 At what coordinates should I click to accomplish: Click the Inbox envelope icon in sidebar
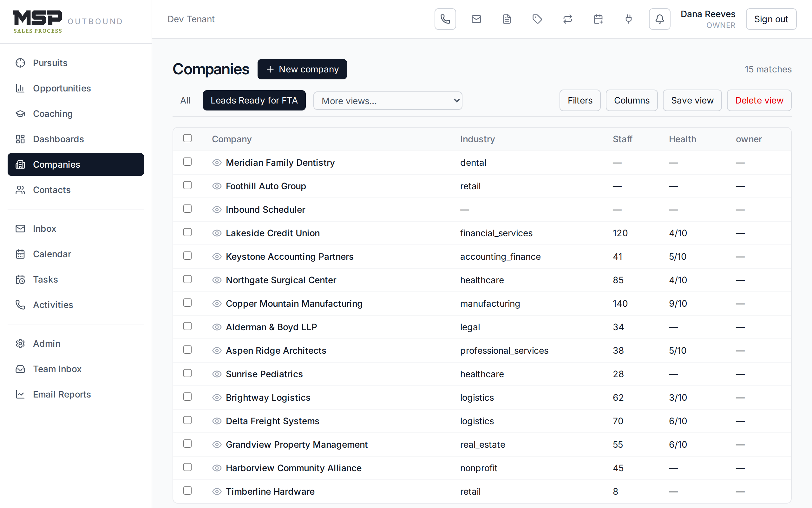(21, 229)
